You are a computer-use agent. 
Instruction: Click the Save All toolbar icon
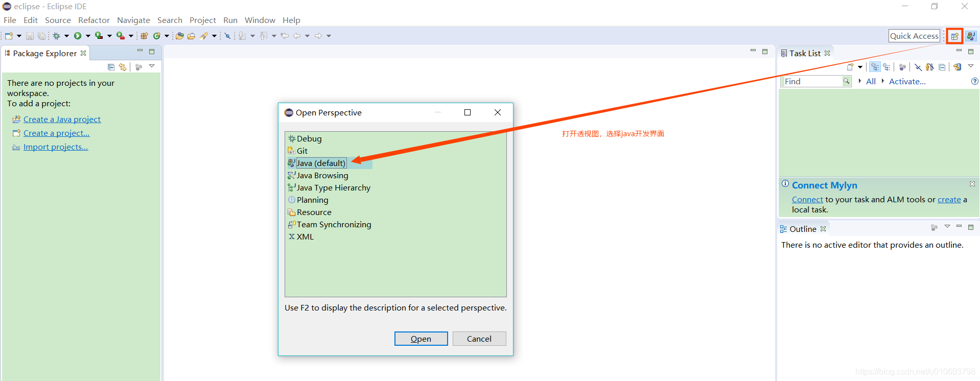click(x=42, y=36)
